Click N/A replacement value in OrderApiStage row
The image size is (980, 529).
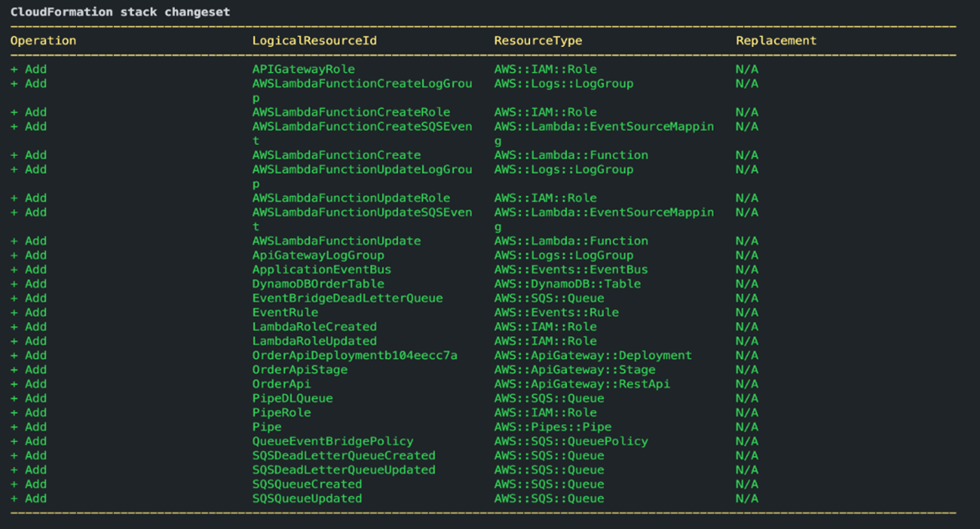coord(747,371)
